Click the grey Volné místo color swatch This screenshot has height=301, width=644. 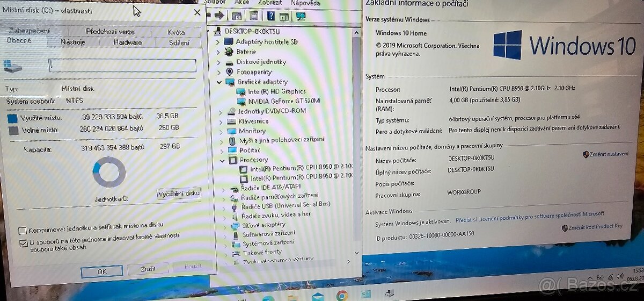[13, 130]
